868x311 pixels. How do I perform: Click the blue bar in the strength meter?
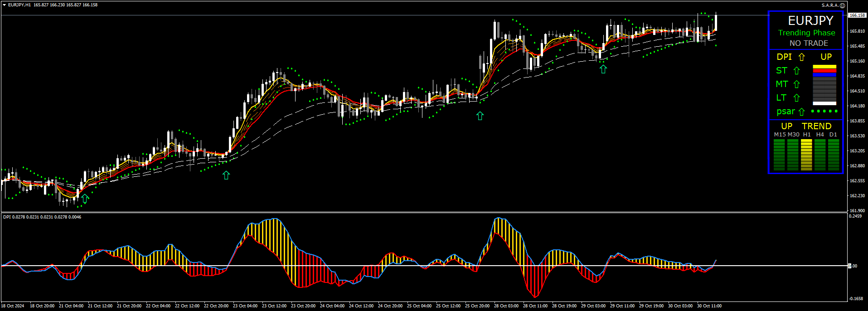824,75
